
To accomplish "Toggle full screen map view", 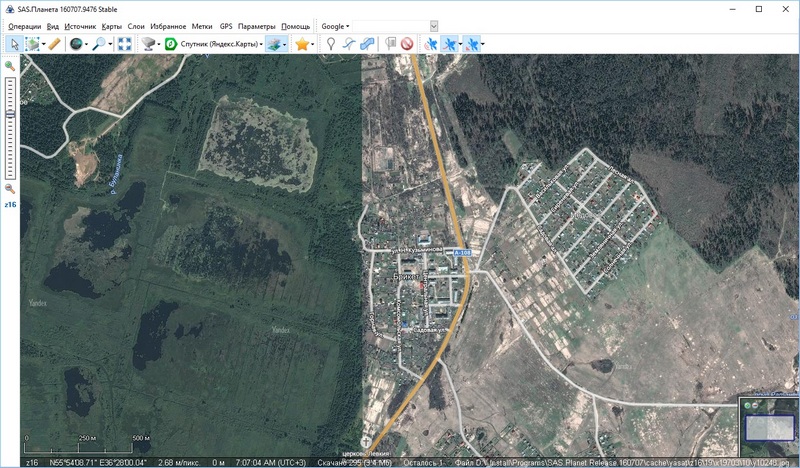I will pyautogui.click(x=124, y=44).
